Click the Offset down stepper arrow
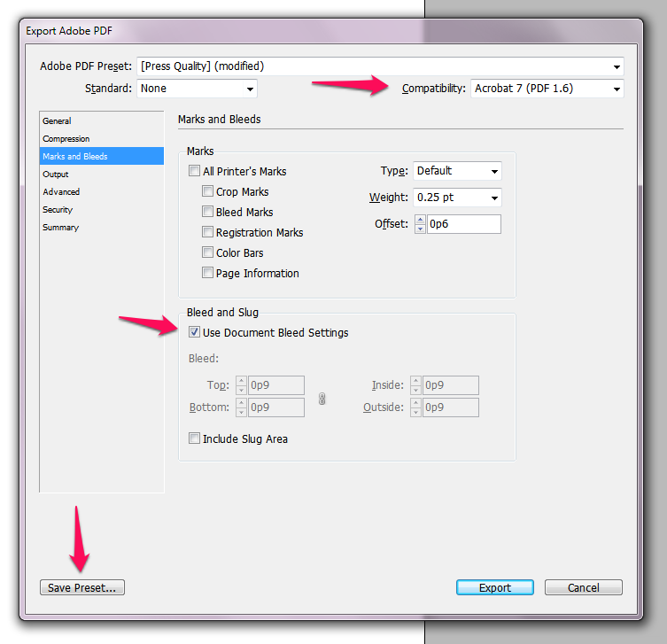The image size is (667, 644). (x=420, y=229)
